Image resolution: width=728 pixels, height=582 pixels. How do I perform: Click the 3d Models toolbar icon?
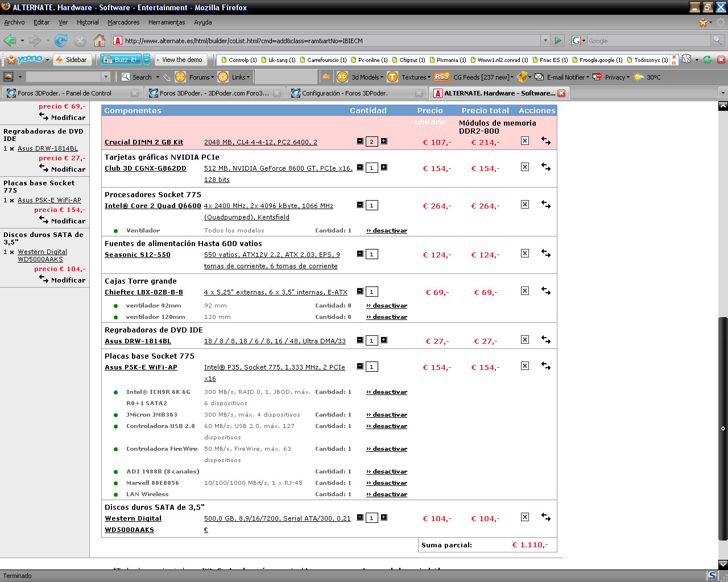(x=342, y=77)
